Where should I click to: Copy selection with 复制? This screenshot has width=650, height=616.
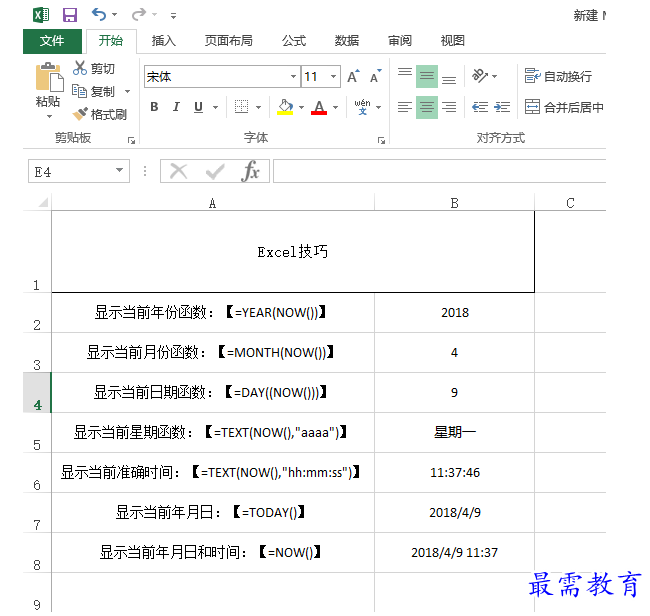(x=93, y=91)
